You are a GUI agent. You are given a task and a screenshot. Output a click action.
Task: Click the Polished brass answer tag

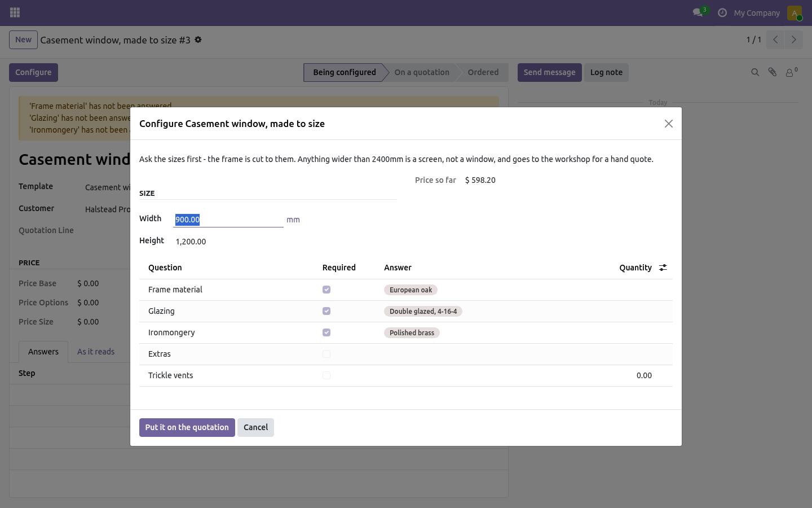(412, 332)
